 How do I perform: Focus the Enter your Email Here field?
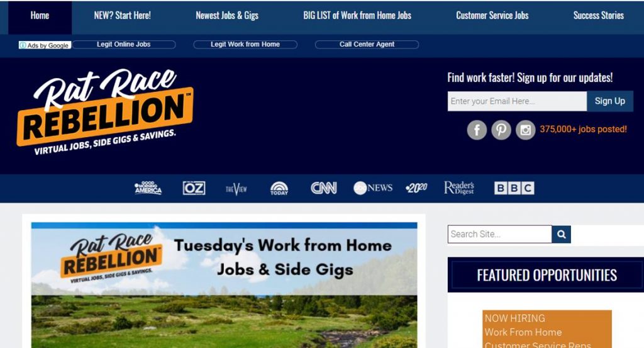(517, 101)
